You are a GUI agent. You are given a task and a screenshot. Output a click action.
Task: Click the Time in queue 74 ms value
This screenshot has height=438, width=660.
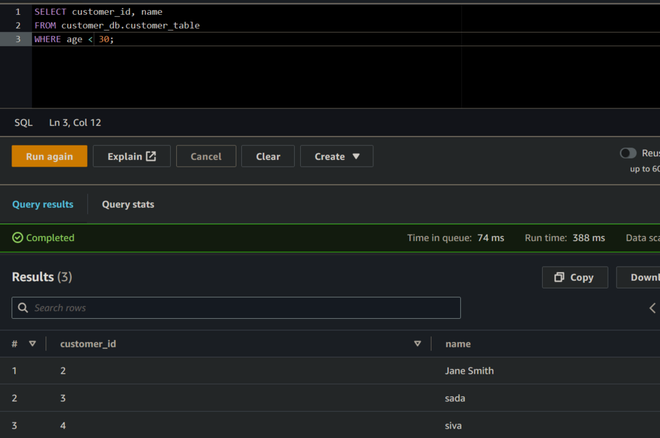click(490, 238)
